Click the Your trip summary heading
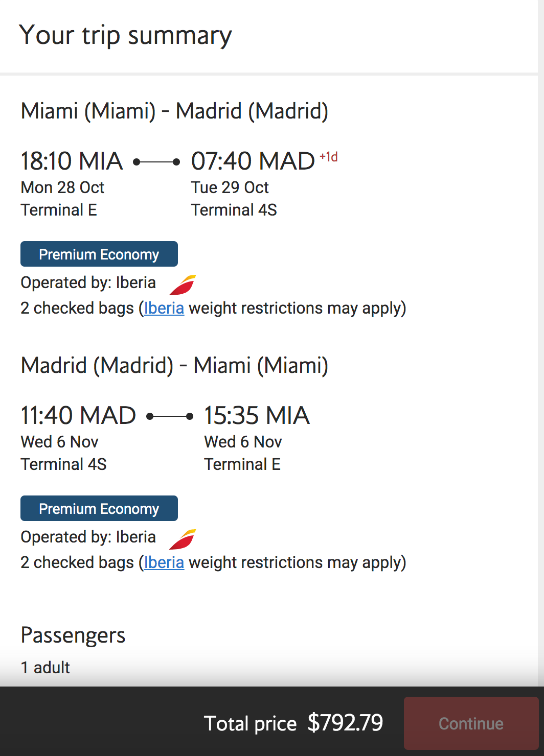The width and height of the screenshot is (544, 756). 125,36
